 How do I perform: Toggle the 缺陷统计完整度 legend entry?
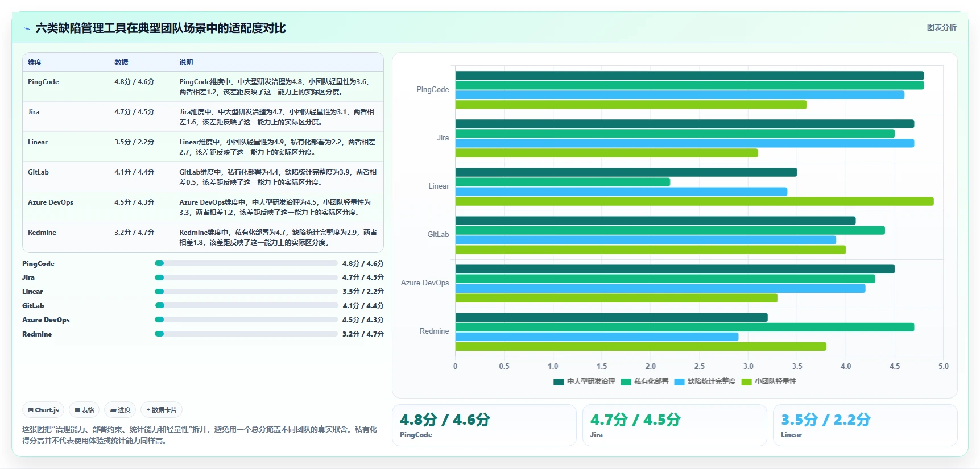(705, 381)
